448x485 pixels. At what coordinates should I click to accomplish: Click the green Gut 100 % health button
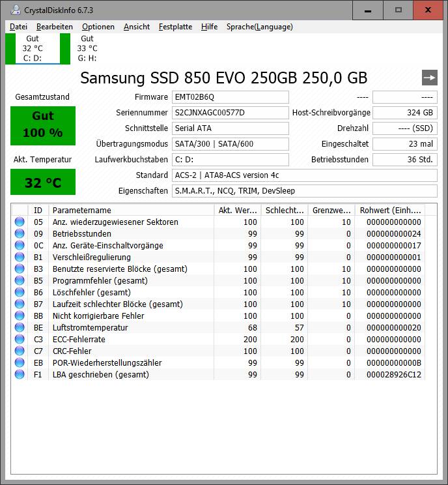[43, 126]
